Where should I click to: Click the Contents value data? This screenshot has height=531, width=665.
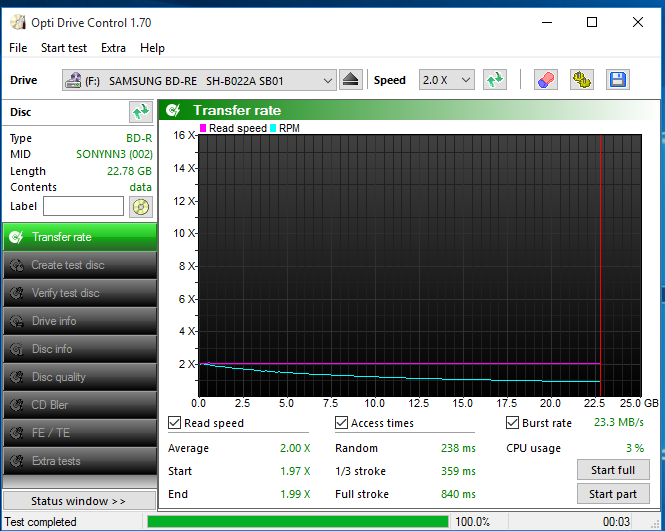tap(140, 187)
